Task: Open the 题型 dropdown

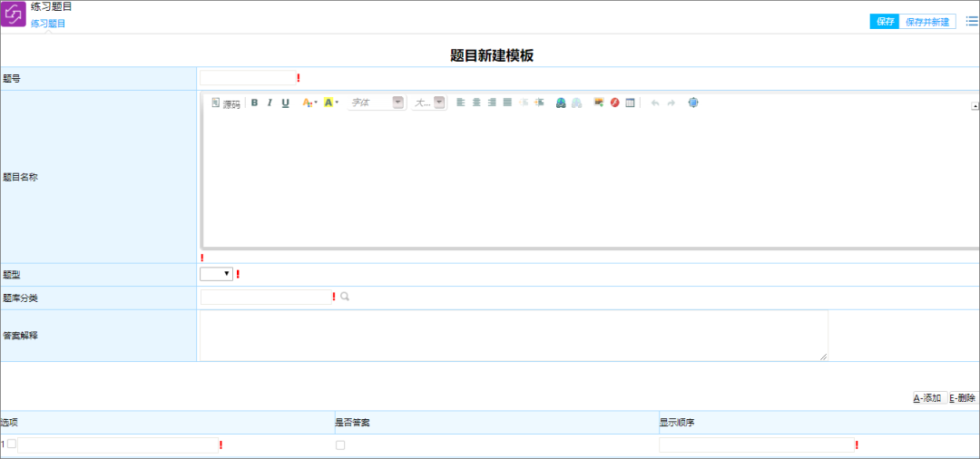Action: click(216, 274)
